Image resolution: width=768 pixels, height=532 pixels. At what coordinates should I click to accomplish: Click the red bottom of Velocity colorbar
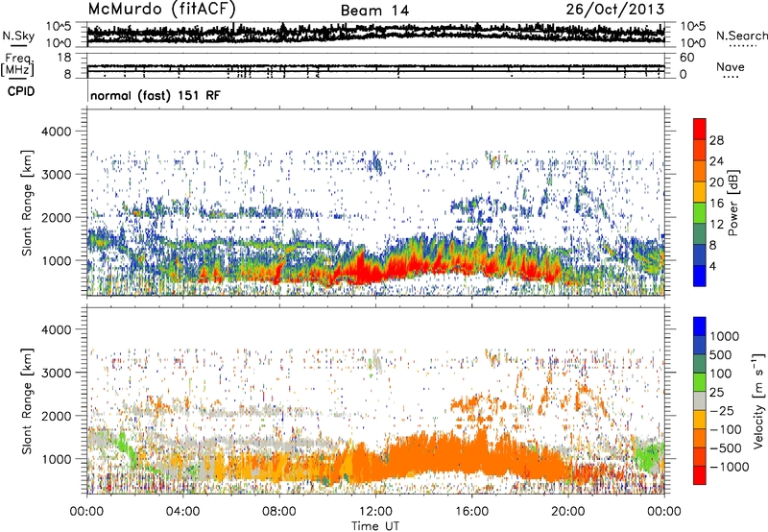(x=700, y=475)
